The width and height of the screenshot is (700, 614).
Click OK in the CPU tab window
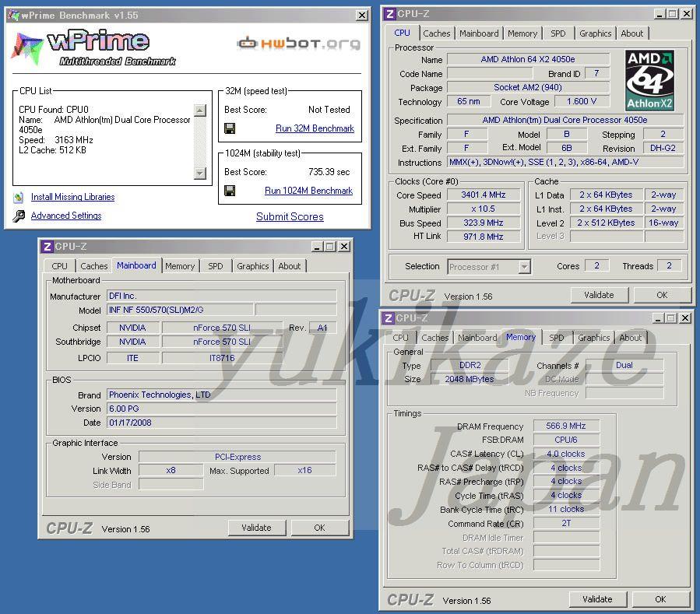coord(662,295)
